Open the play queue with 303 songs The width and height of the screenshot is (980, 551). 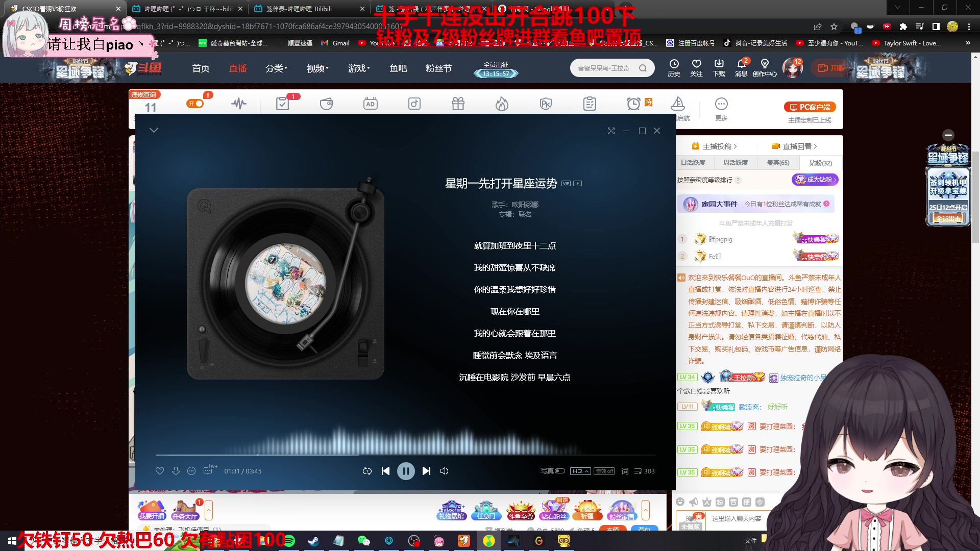[x=644, y=471]
